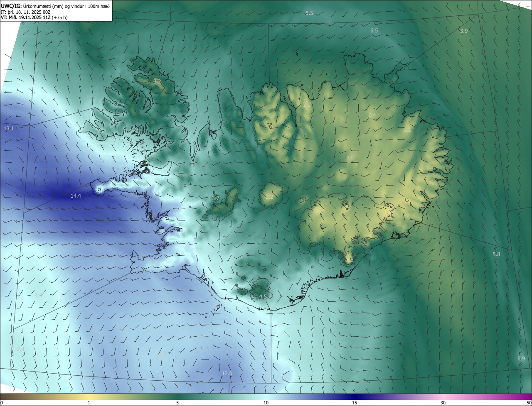Pick the pale yellow colour band above the 1 tick
The width and height of the screenshot is (532, 406).
click(89, 396)
